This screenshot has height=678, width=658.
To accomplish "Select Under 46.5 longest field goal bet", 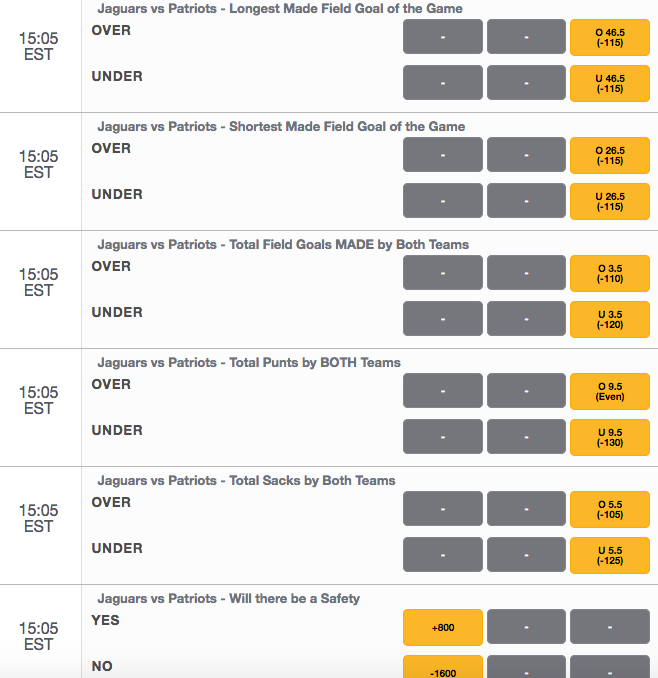I will (x=610, y=83).
